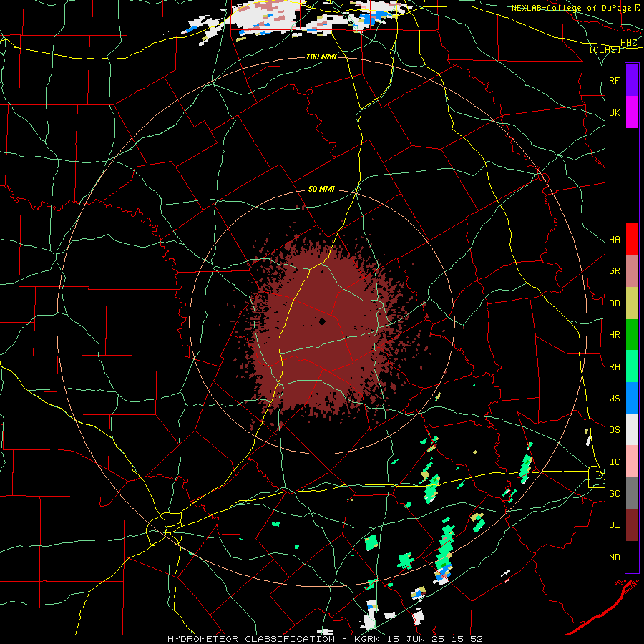Click the dark red BI legend swatch
The height and width of the screenshot is (644, 644).
coord(632,525)
